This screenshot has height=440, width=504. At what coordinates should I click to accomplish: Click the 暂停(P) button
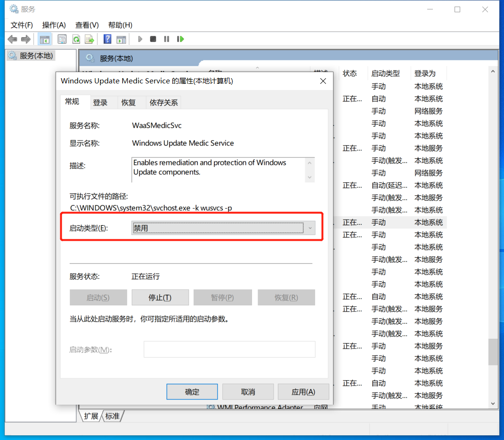(222, 298)
